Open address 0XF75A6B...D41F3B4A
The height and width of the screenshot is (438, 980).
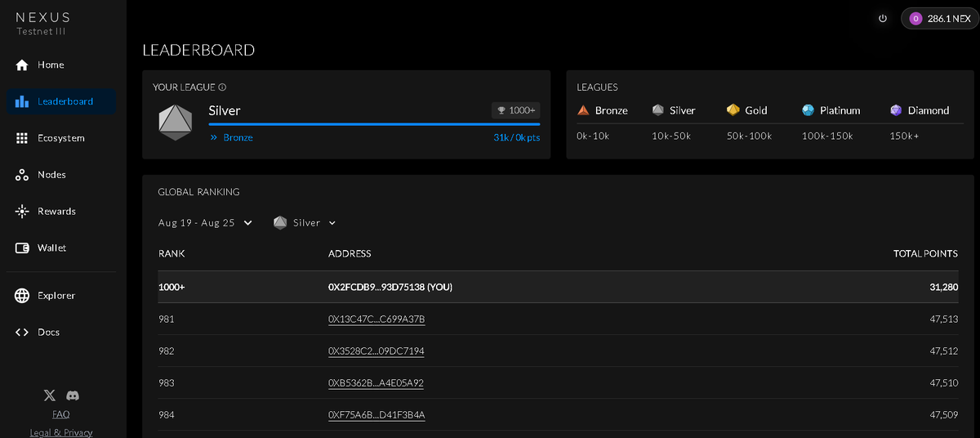[x=376, y=415]
